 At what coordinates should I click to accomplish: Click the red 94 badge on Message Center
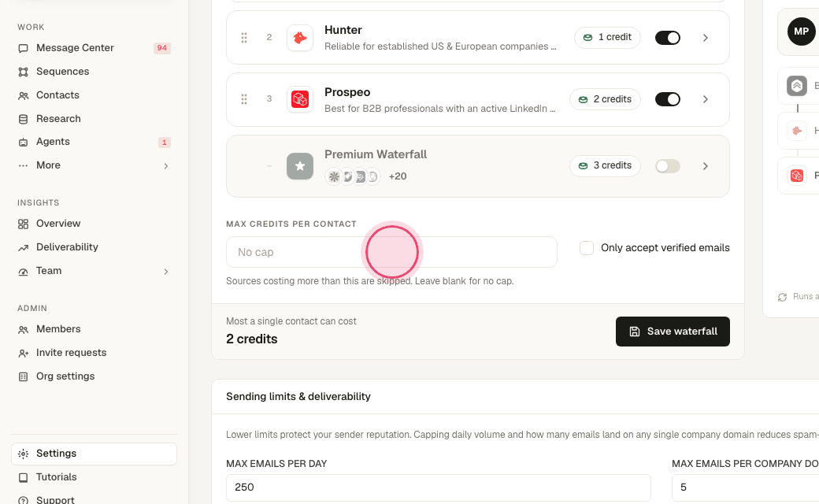(162, 48)
